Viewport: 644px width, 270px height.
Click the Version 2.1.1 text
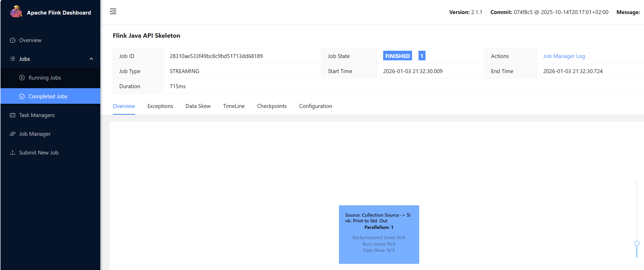pyautogui.click(x=466, y=12)
